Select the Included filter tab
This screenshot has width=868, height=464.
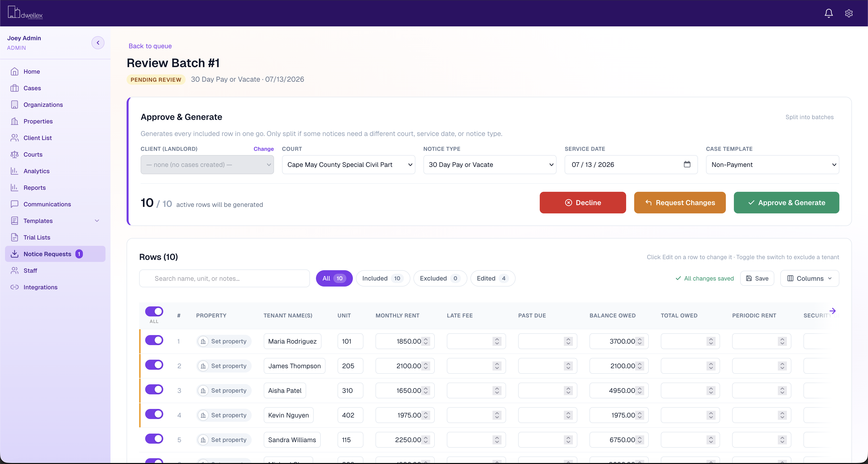(383, 278)
